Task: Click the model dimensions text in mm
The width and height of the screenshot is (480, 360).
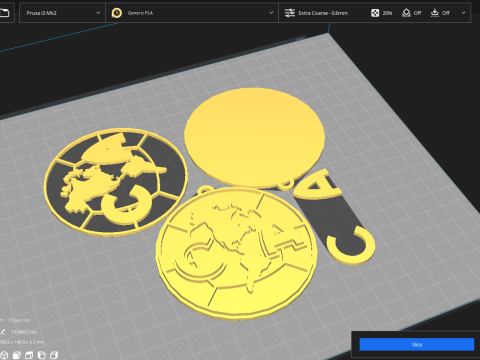Action: [x=22, y=342]
